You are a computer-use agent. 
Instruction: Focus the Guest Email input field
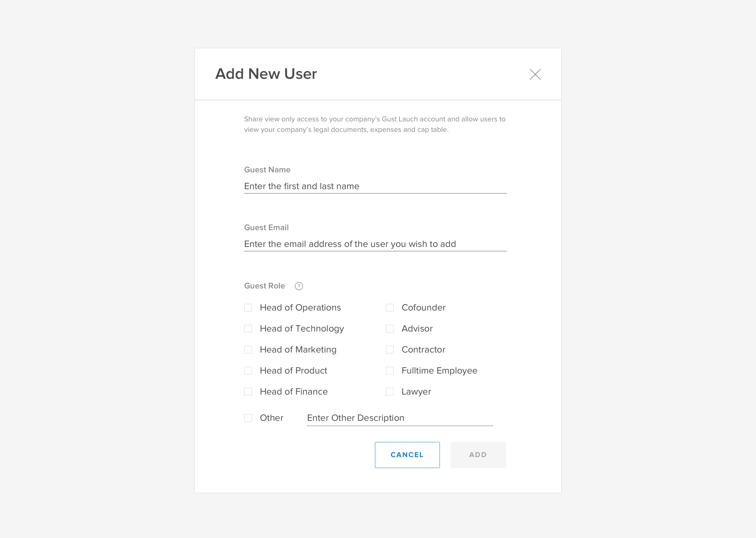(375, 244)
